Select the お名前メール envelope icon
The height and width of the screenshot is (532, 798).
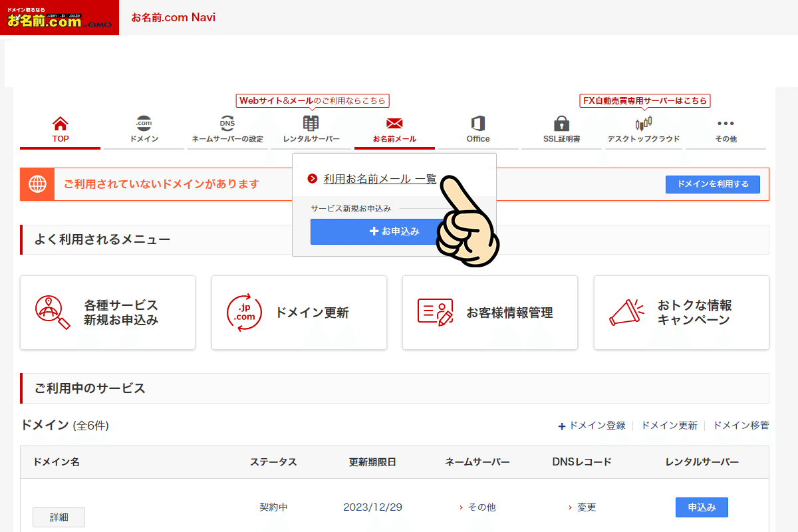(x=394, y=124)
